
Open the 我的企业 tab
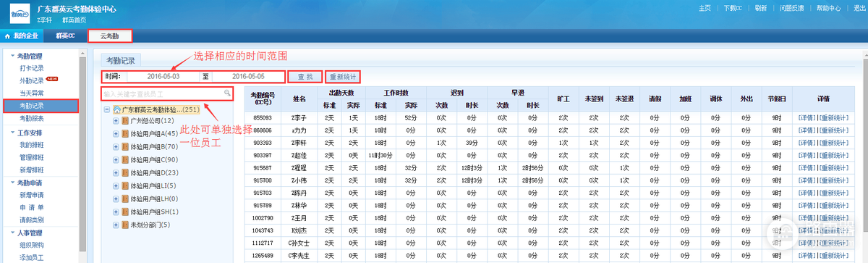tap(22, 36)
